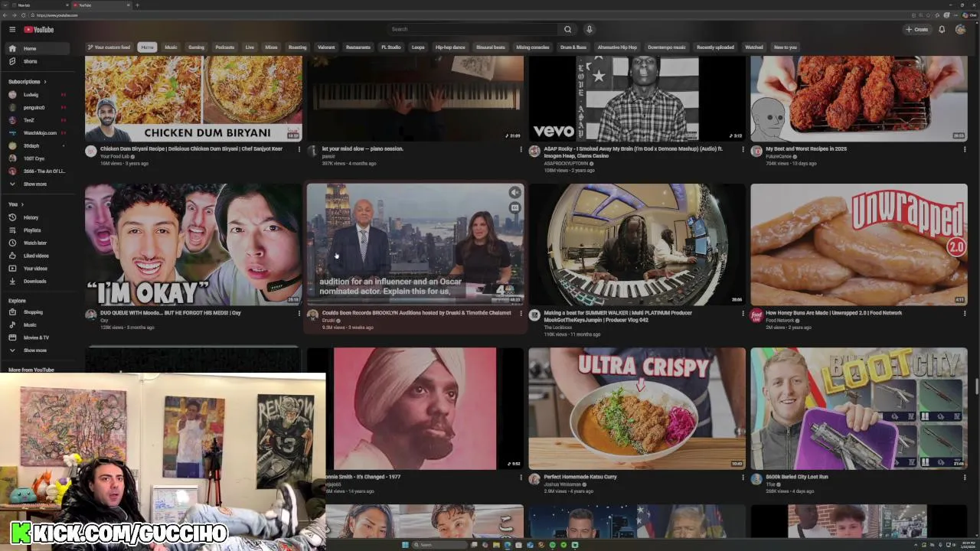The height and width of the screenshot is (551, 980).
Task: Open a new browser tab
Action: point(137,5)
